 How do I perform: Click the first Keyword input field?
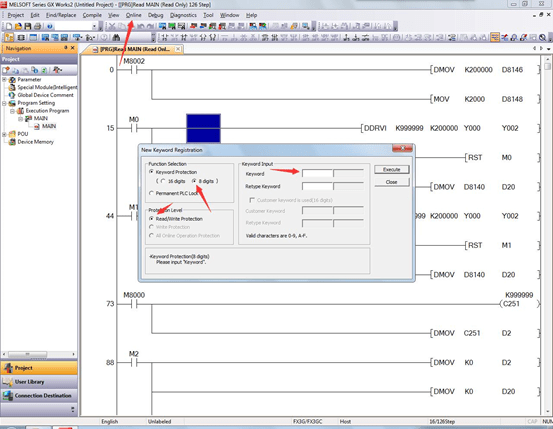click(x=317, y=174)
